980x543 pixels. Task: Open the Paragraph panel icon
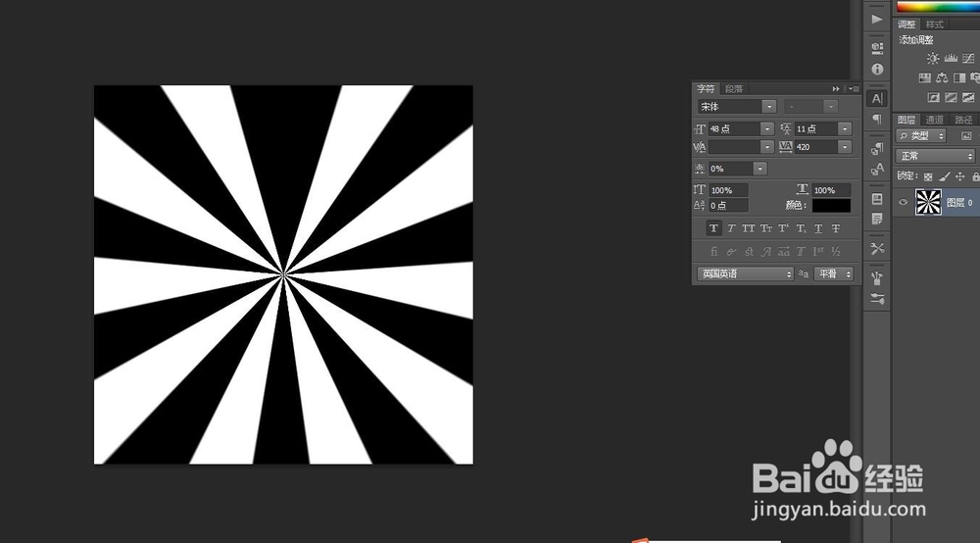[x=877, y=119]
